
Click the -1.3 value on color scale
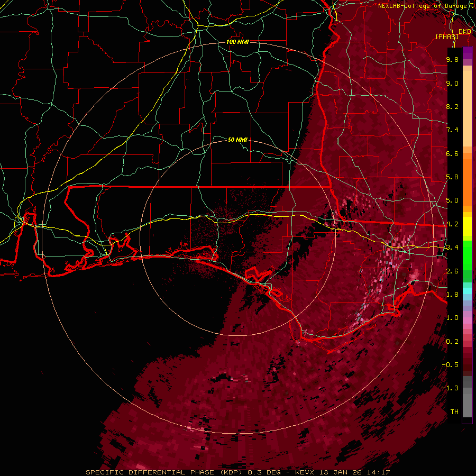coord(450,388)
